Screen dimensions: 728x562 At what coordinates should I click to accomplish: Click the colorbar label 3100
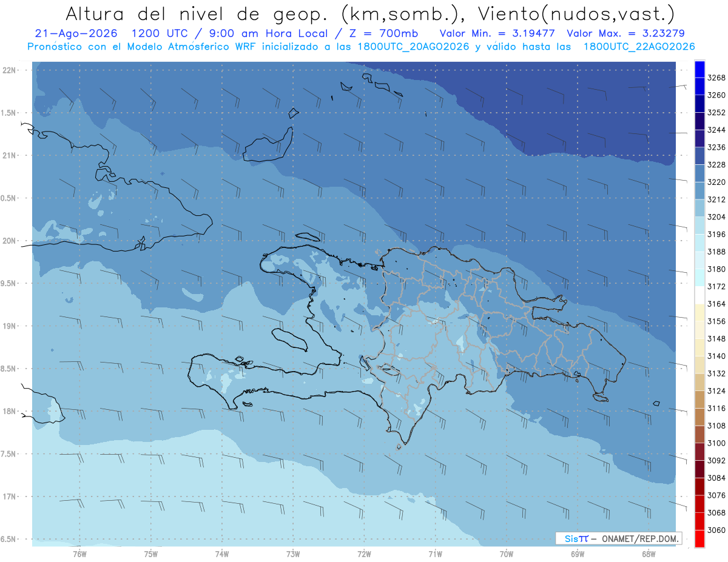click(x=716, y=443)
